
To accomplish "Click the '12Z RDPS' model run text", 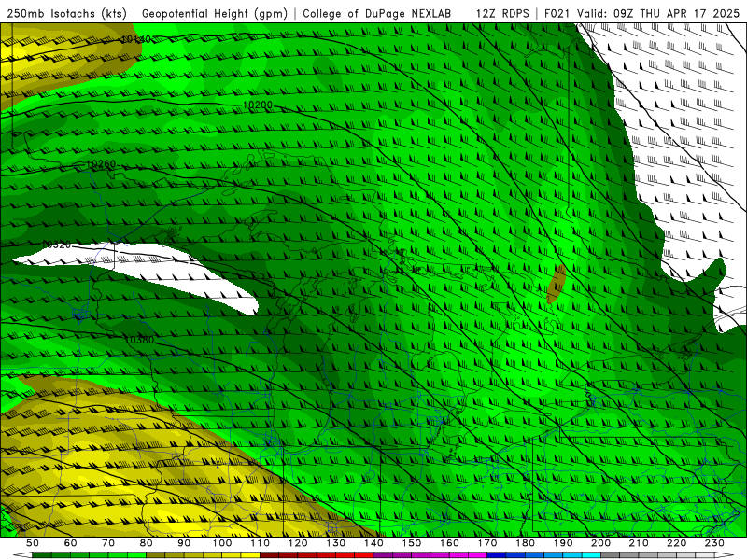I will 502,14.
